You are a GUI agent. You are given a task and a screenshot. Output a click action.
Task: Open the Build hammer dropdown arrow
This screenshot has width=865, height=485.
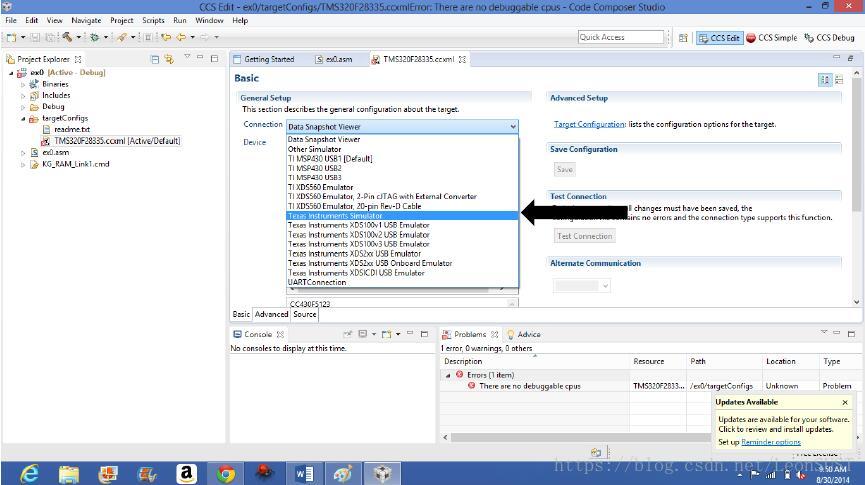(x=78, y=37)
